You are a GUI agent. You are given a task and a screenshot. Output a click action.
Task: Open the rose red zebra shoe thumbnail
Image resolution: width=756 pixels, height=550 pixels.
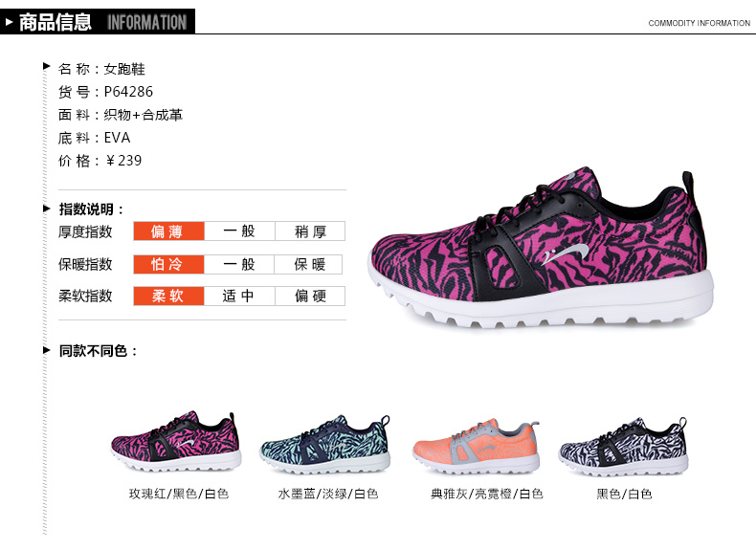coord(176,441)
